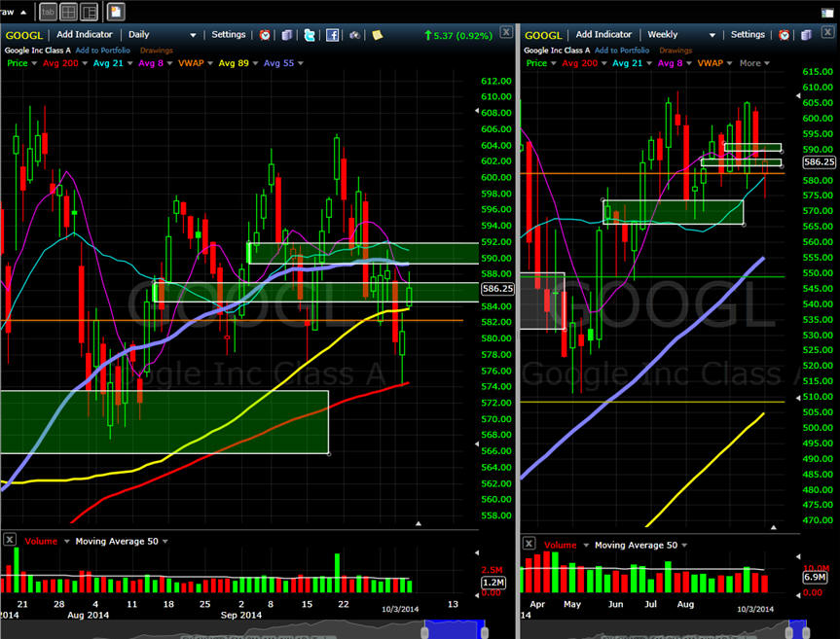840x639 pixels.
Task: Expand VWAP options in Weekly chart
Action: click(x=729, y=63)
